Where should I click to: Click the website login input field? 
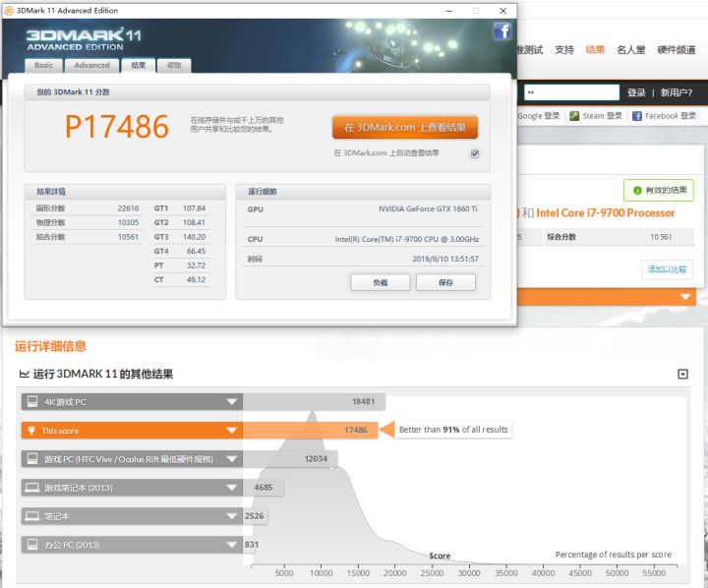click(x=571, y=92)
